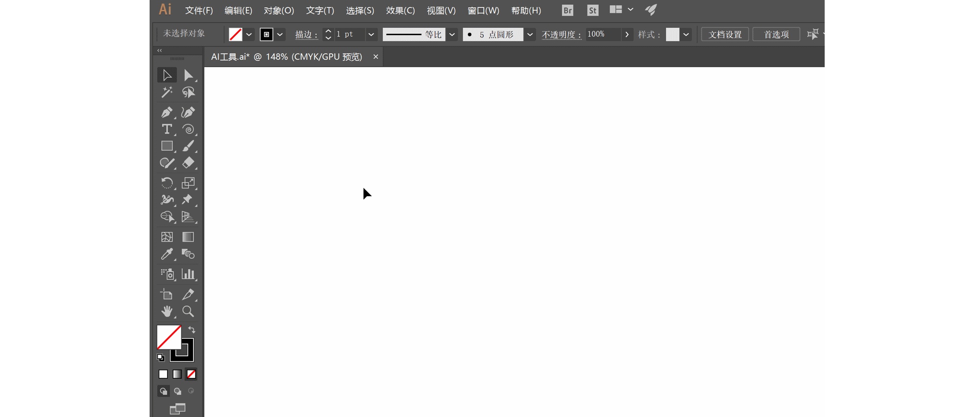Open the 文件(F) menu
Image resolution: width=980 pixels, height=417 pixels.
point(199,10)
